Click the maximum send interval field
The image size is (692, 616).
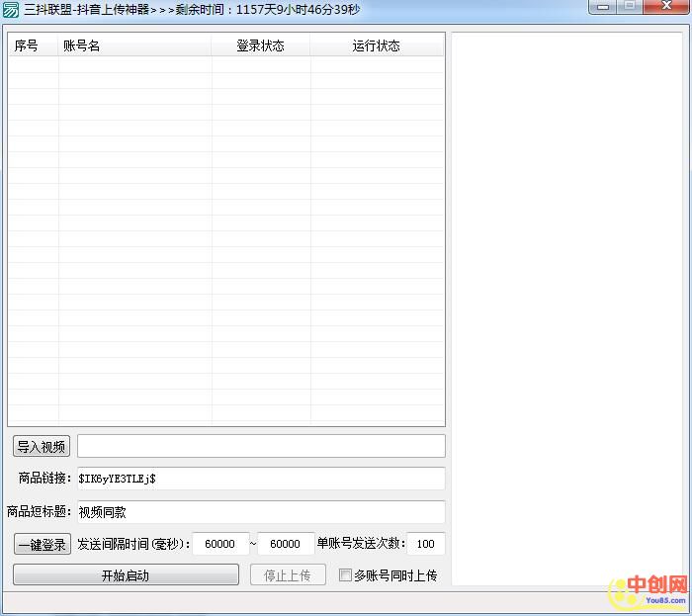[x=286, y=544]
